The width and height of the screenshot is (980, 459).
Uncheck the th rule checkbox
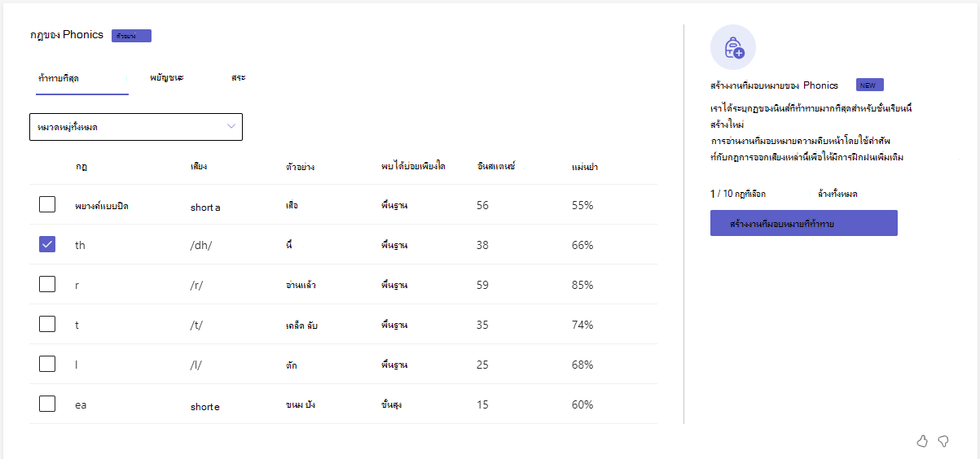(47, 244)
